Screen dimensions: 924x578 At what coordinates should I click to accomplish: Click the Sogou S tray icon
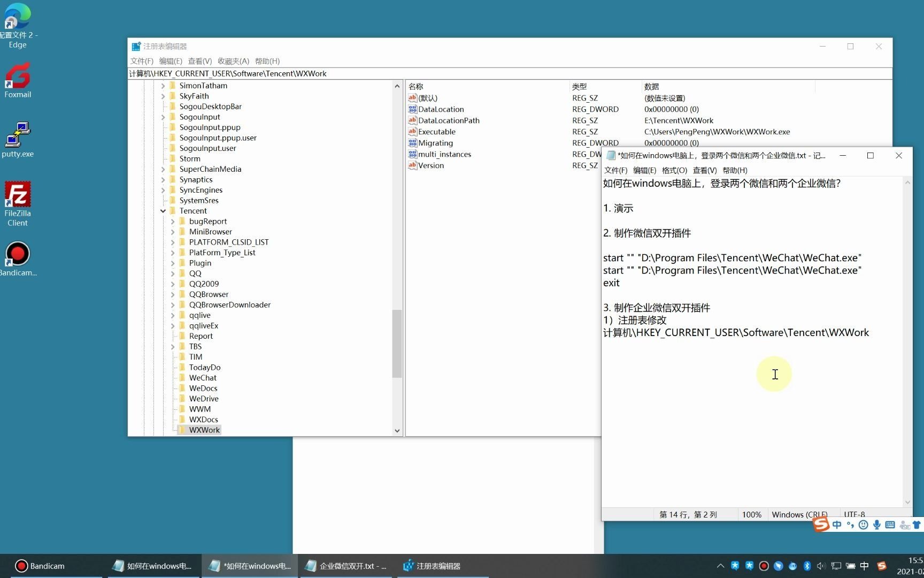pyautogui.click(x=882, y=566)
